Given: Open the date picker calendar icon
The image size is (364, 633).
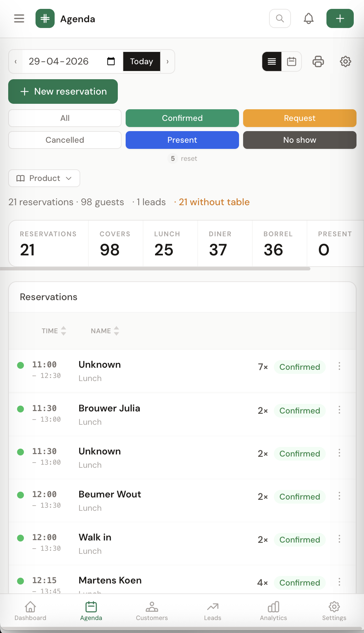Looking at the screenshot, I should (111, 61).
